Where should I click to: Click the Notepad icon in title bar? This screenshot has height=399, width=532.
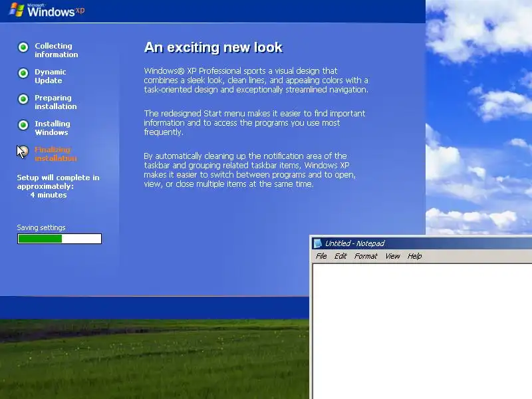318,243
